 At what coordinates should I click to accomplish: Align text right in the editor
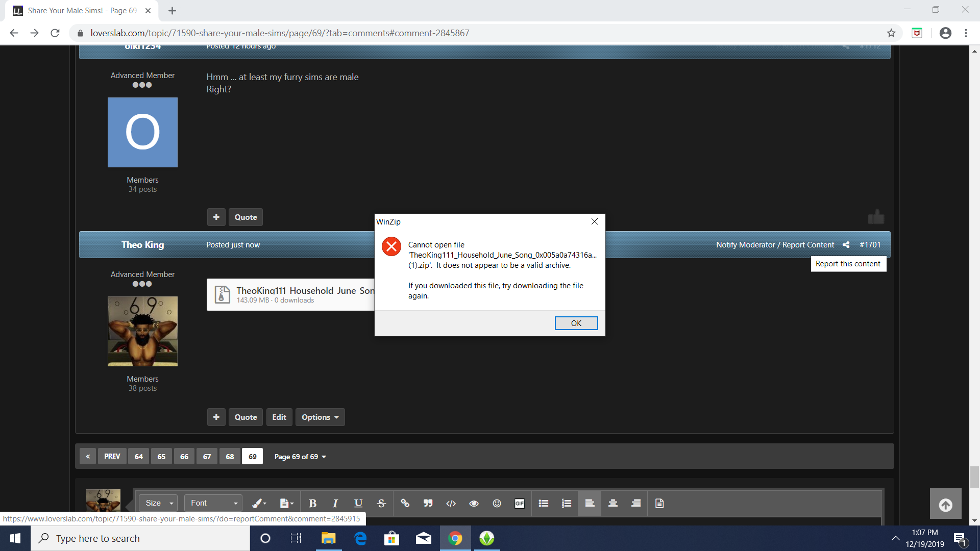click(x=636, y=503)
